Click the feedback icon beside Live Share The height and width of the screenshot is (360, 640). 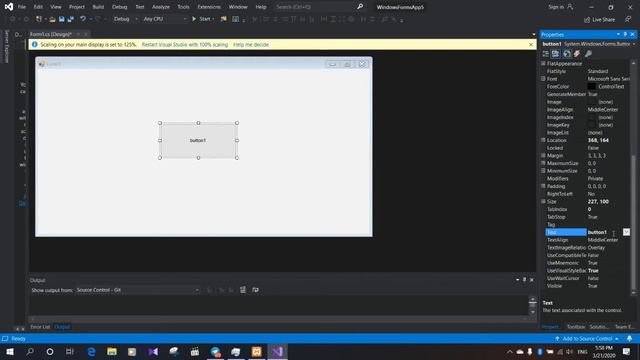[628, 20]
